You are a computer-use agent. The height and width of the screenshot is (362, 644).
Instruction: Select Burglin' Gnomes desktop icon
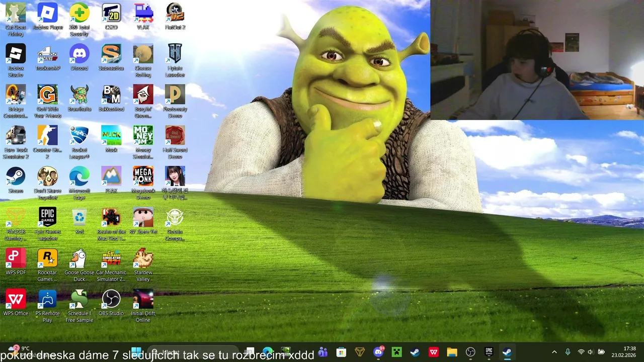(x=143, y=101)
